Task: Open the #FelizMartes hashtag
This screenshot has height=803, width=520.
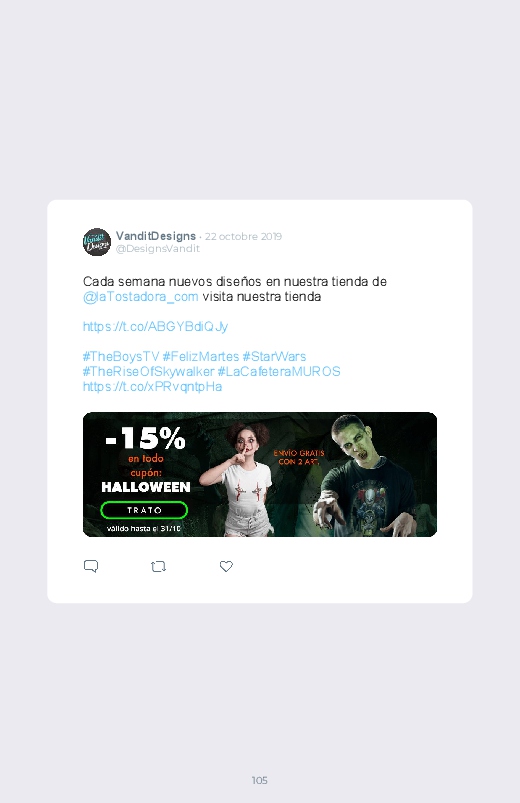Action: [201, 356]
